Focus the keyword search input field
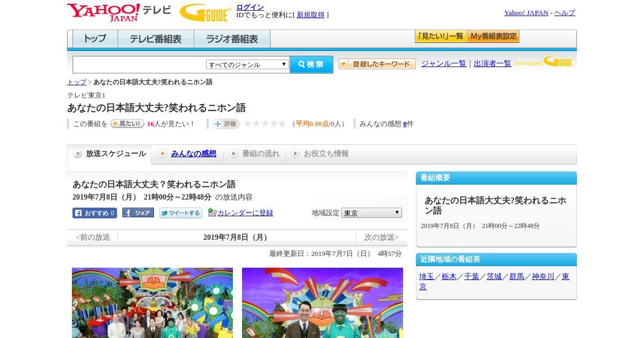Image resolution: width=644 pixels, height=338 pixels. (x=140, y=64)
